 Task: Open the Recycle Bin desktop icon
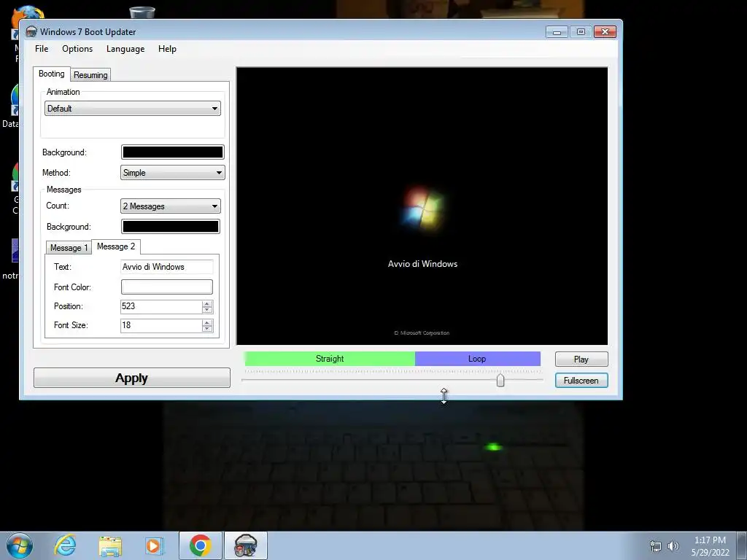(142, 12)
